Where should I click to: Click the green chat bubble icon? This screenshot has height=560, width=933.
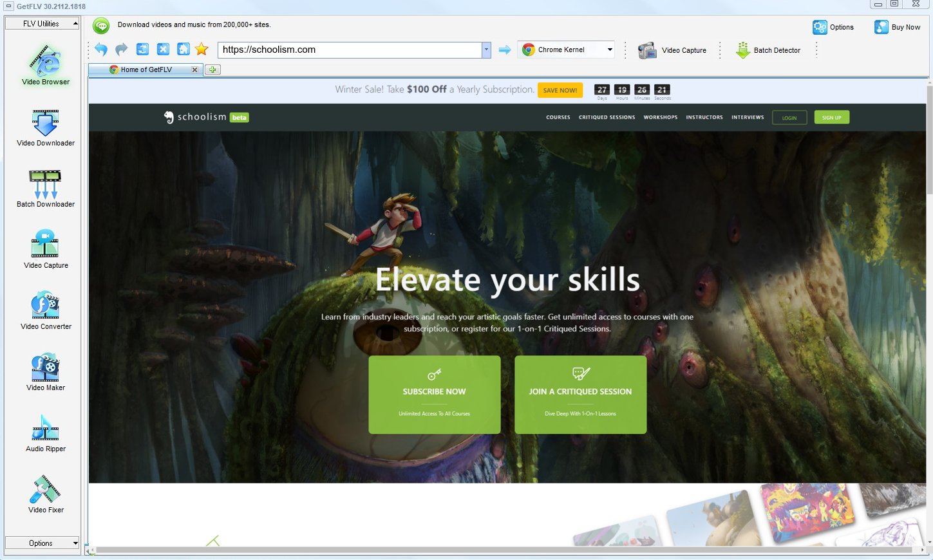[101, 26]
